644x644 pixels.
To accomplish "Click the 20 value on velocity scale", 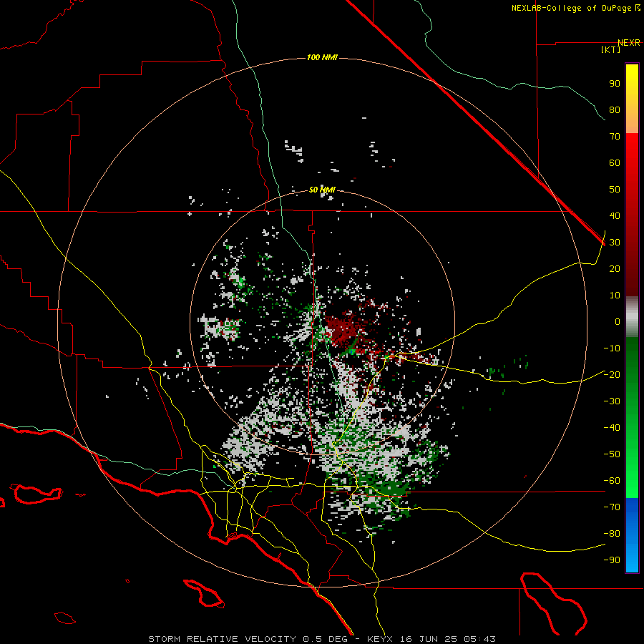I will [615, 268].
